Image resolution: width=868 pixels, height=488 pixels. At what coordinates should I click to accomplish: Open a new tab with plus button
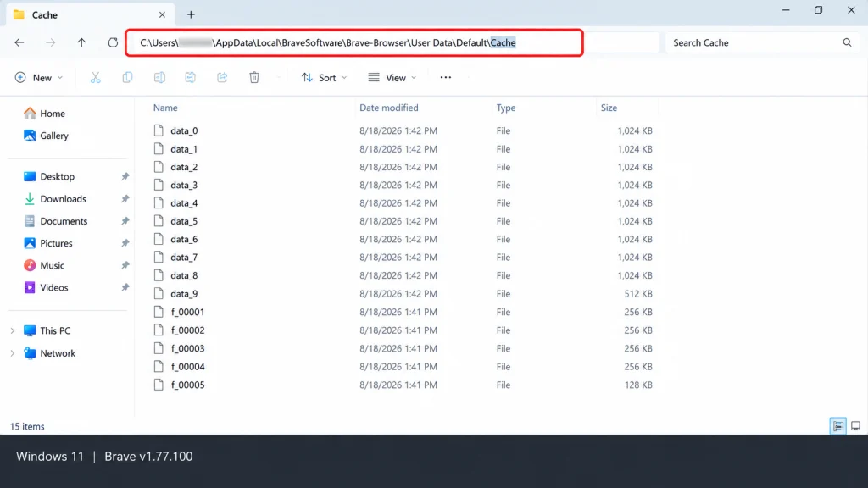(x=191, y=15)
